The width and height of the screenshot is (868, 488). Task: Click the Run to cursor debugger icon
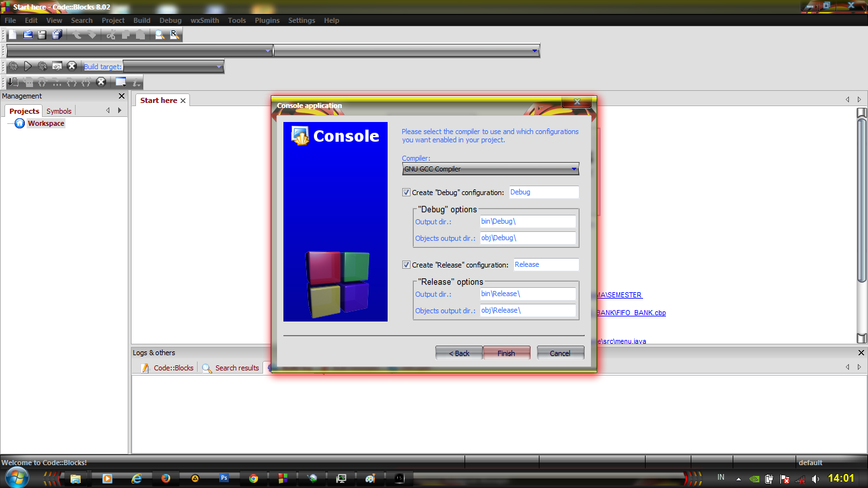coord(28,82)
